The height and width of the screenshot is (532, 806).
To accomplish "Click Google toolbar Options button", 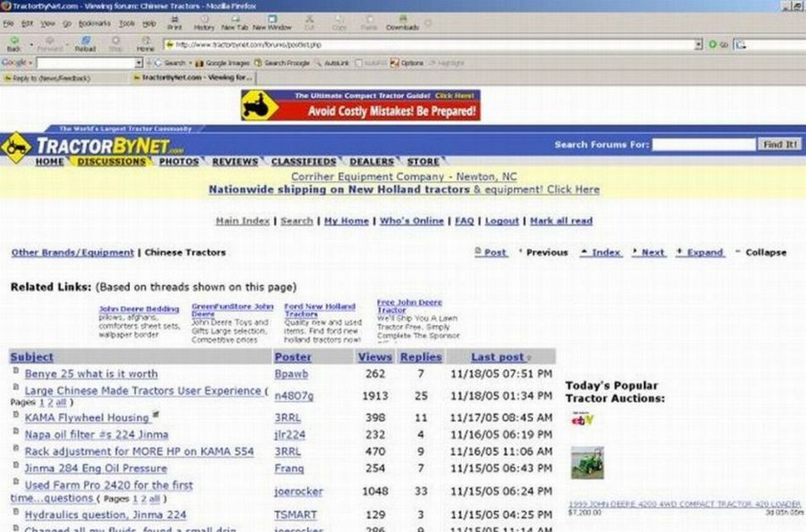I will coord(407,63).
